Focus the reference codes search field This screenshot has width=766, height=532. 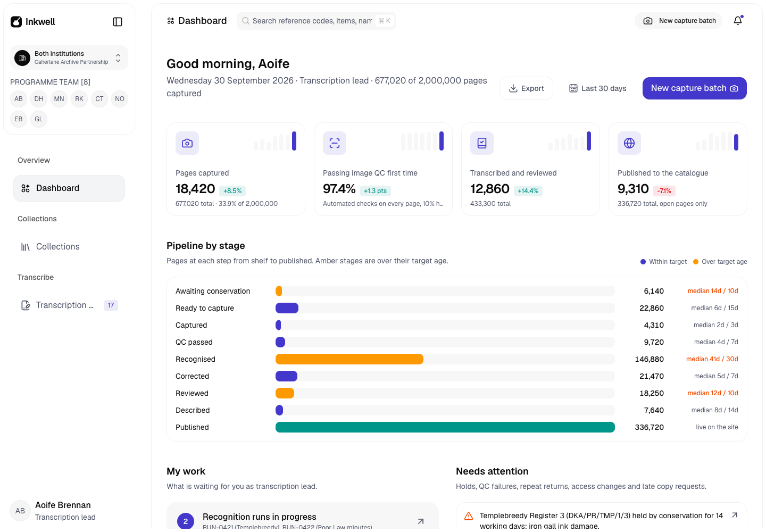click(317, 21)
